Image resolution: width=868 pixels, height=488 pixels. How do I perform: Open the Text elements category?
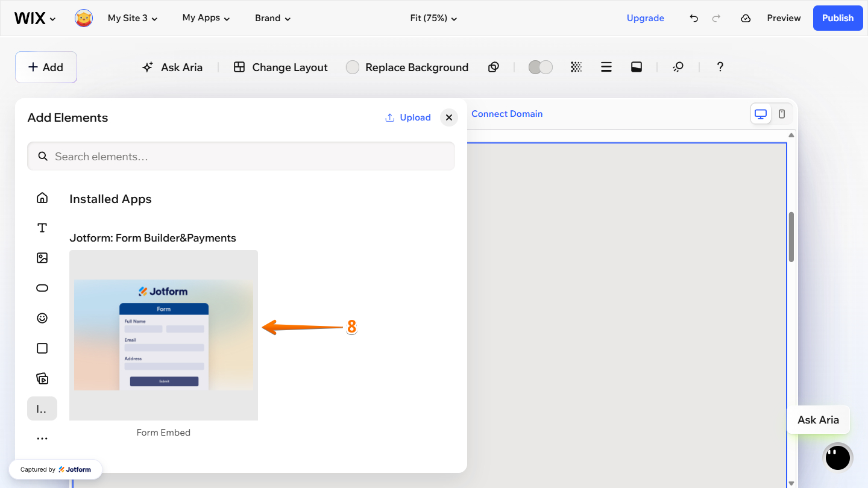tap(42, 228)
